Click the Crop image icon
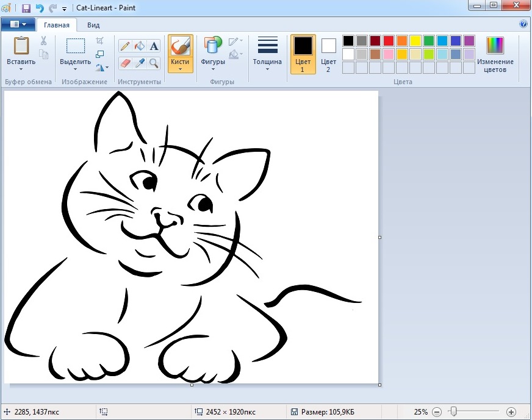This screenshot has height=420, width=532. coord(99,41)
